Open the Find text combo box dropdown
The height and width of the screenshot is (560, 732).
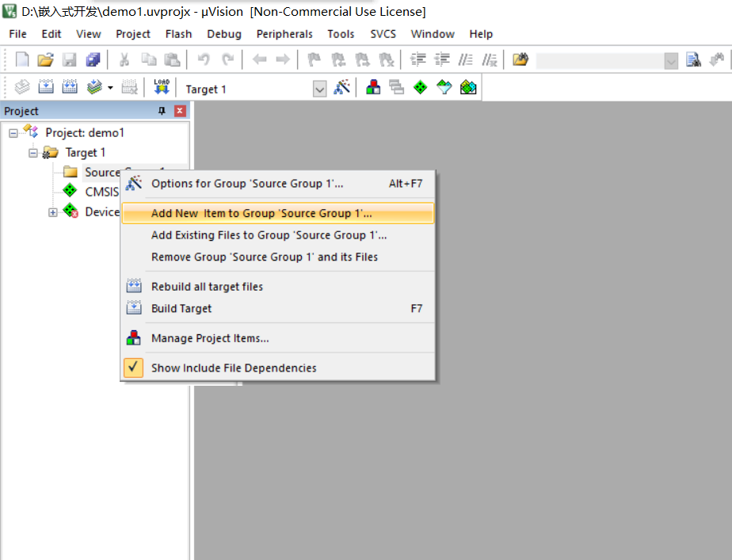click(671, 61)
